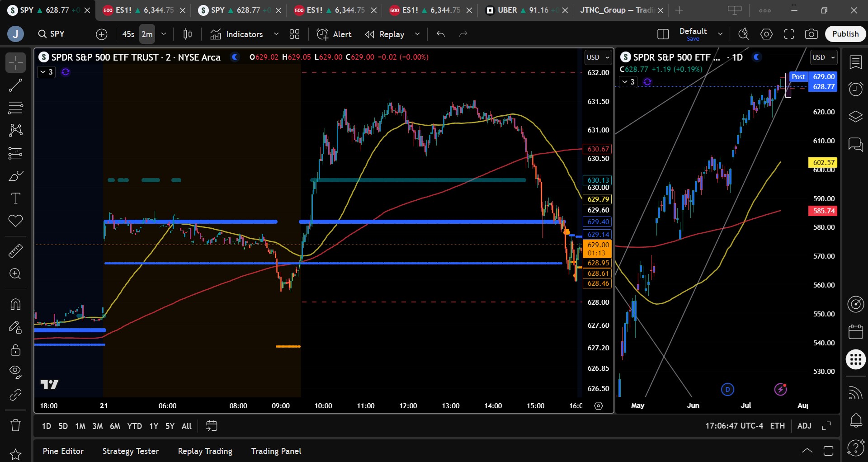This screenshot has width=868, height=462.
Task: Take a chart snapshot
Action: (x=811, y=34)
